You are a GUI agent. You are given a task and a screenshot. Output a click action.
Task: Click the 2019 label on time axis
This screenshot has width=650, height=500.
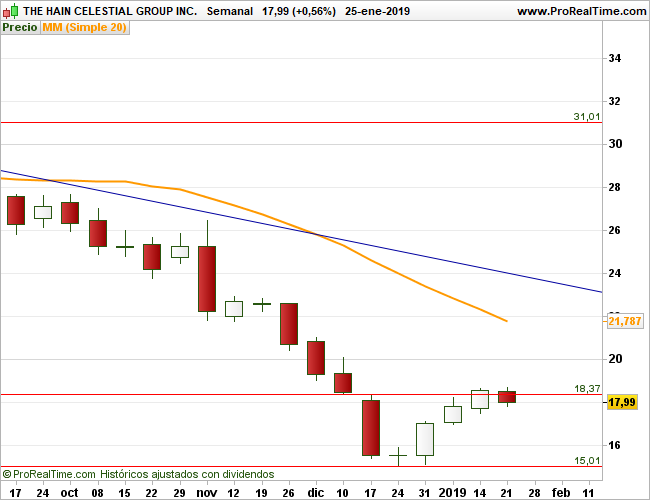tap(453, 493)
